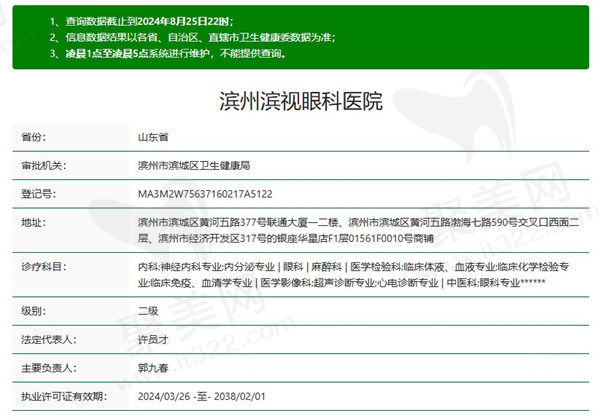
Task: Click the 地址 label
Action: 34,222
